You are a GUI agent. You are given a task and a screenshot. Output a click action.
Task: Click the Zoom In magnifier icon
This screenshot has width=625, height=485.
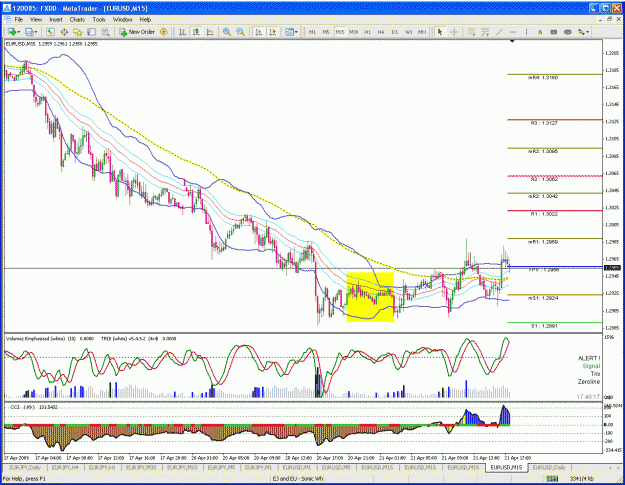(x=227, y=32)
